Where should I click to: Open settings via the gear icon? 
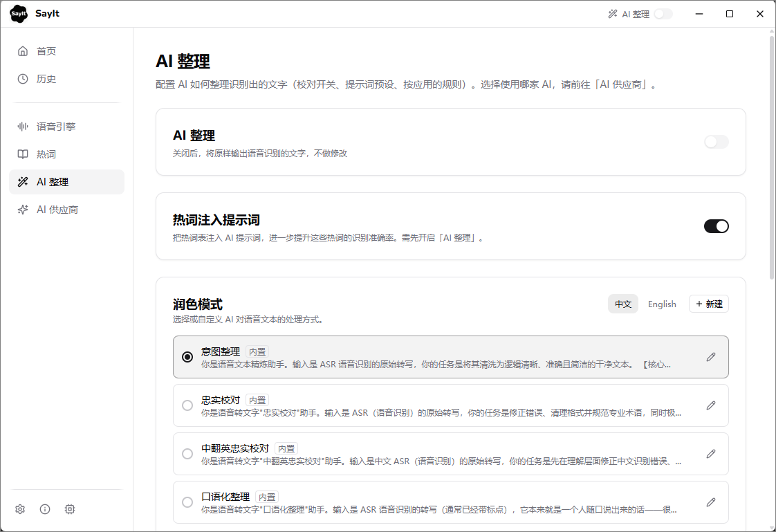tap(20, 508)
